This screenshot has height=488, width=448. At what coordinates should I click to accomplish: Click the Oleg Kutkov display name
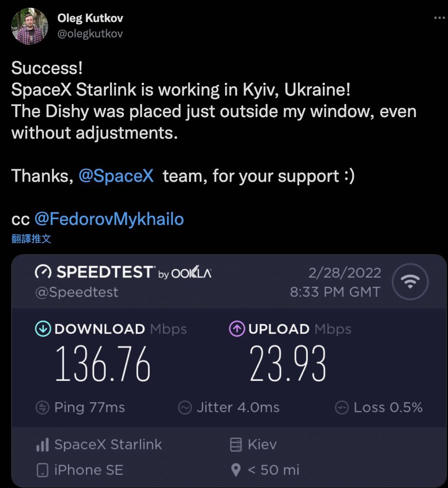(x=90, y=19)
